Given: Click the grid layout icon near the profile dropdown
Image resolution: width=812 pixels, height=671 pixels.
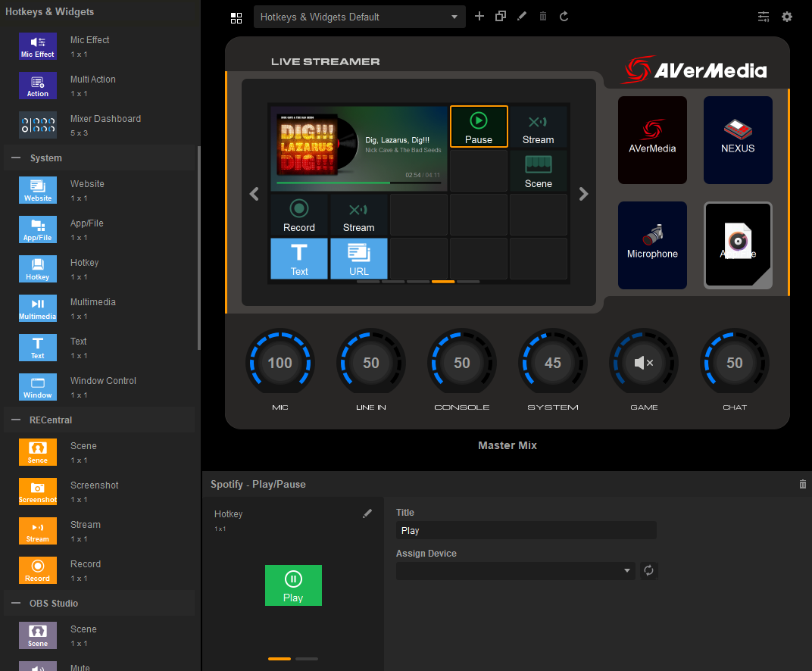Looking at the screenshot, I should [236, 16].
